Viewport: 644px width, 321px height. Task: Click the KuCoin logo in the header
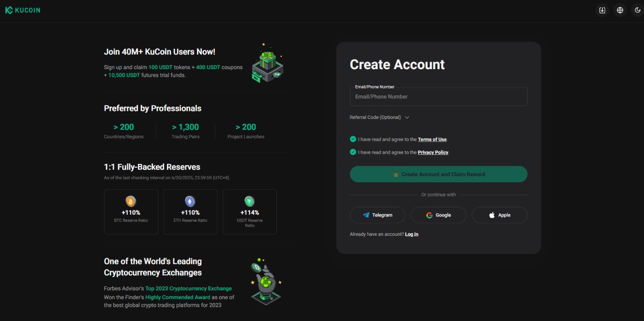[x=23, y=10]
